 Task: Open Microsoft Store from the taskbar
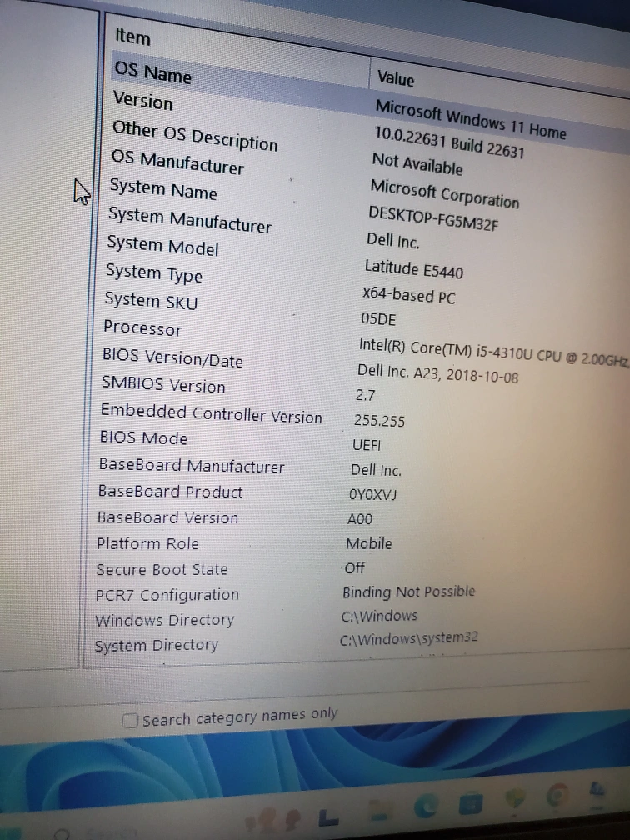pos(471,802)
